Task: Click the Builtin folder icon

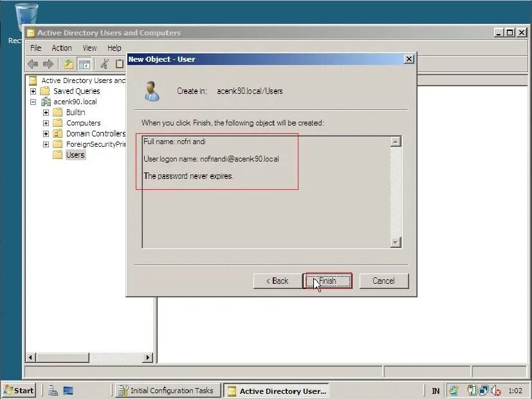Action: [x=58, y=112]
